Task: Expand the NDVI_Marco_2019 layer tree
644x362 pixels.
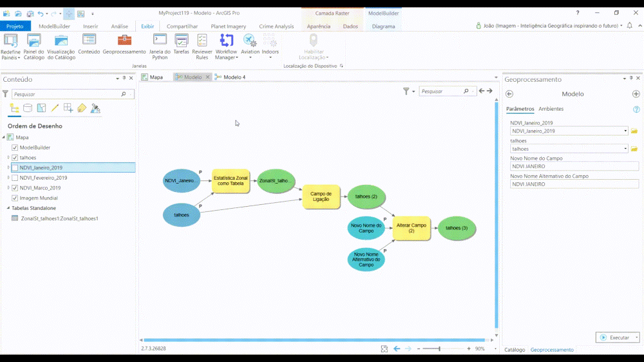Action: pyautogui.click(x=8, y=188)
